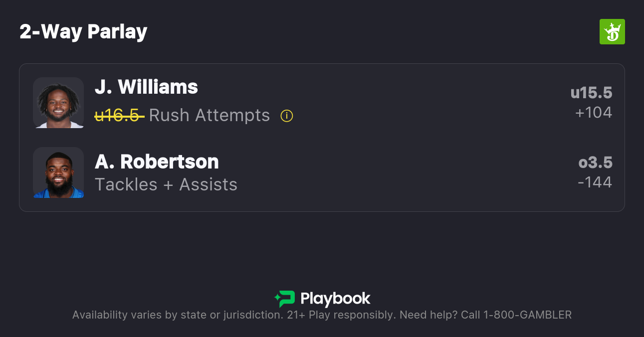Select the Tackles + Assists prop label
The image size is (644, 337).
pyautogui.click(x=166, y=185)
